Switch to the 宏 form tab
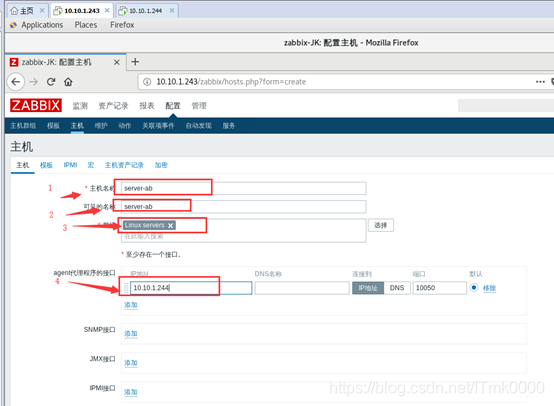554x406 pixels. (91, 165)
